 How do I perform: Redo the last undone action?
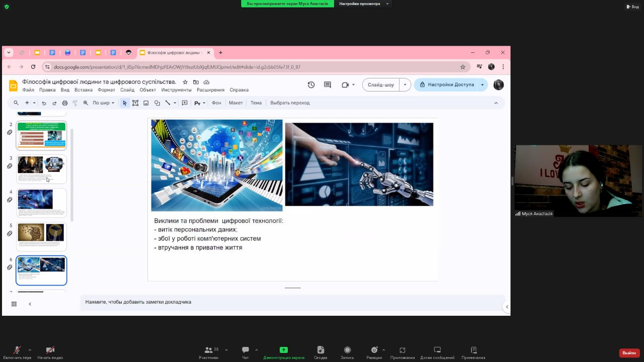54,103
